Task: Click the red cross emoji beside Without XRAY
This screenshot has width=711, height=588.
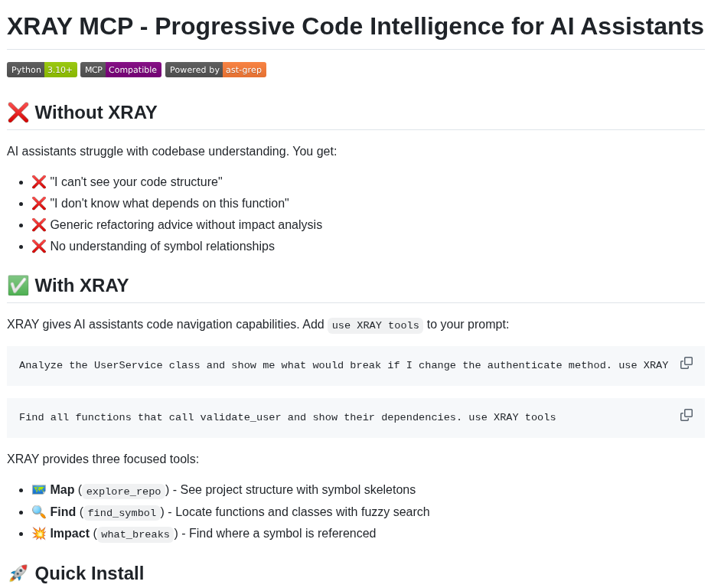Action: coord(18,113)
